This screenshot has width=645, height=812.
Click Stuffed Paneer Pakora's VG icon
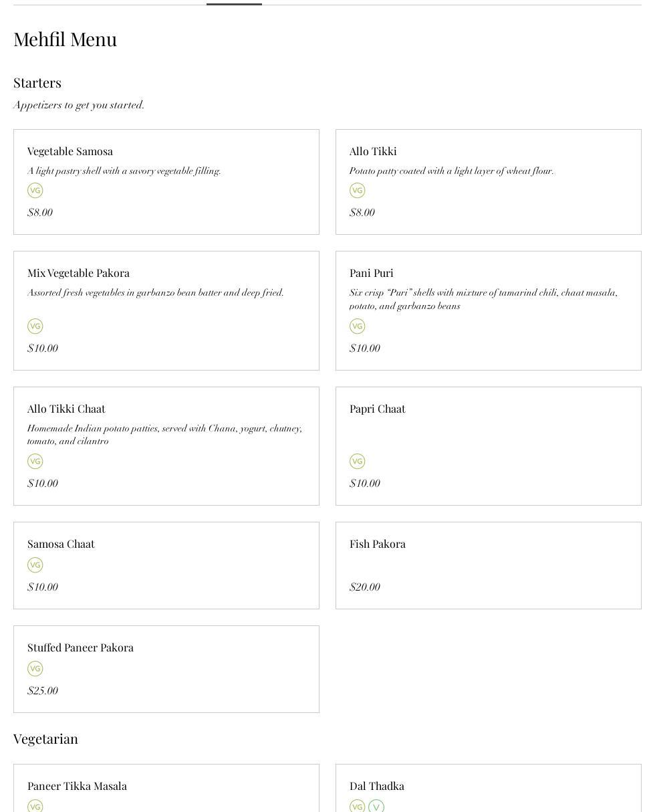[x=35, y=669]
